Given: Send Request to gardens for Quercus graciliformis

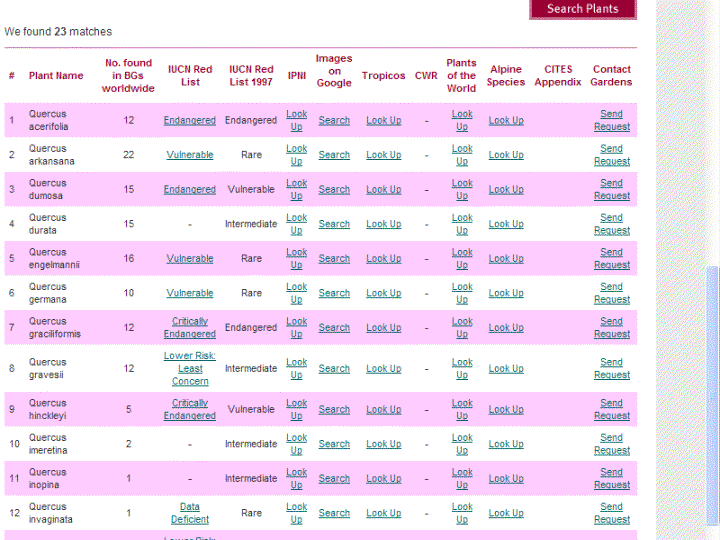Looking at the screenshot, I should click(x=612, y=327).
